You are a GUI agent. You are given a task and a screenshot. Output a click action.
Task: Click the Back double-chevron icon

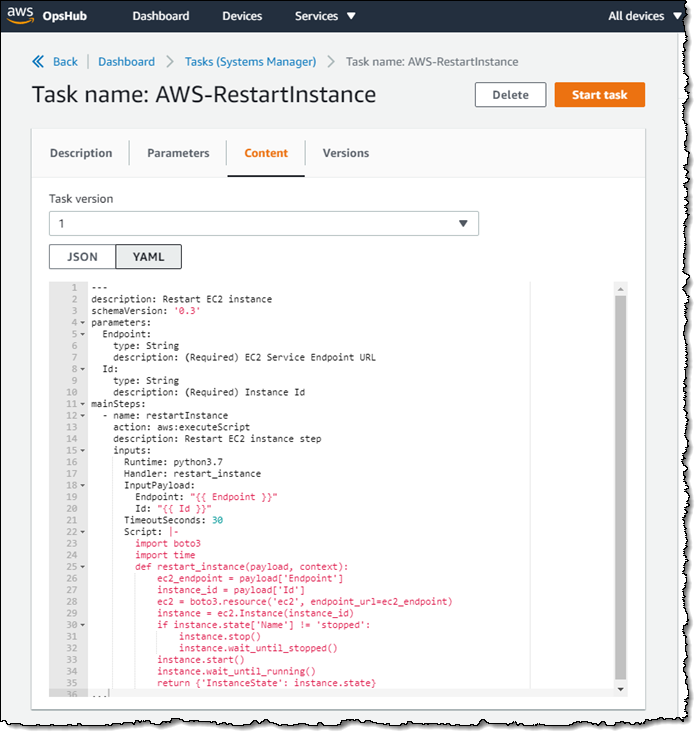click(38, 61)
